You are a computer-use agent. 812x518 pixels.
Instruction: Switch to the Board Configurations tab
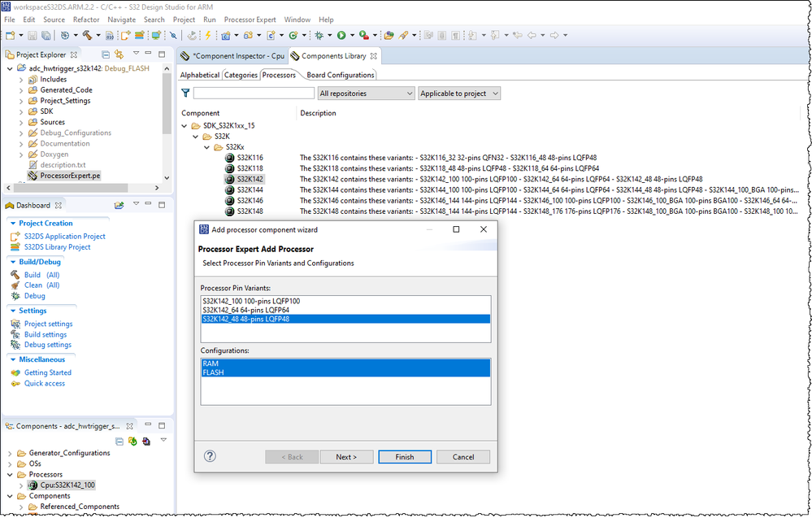(x=341, y=75)
